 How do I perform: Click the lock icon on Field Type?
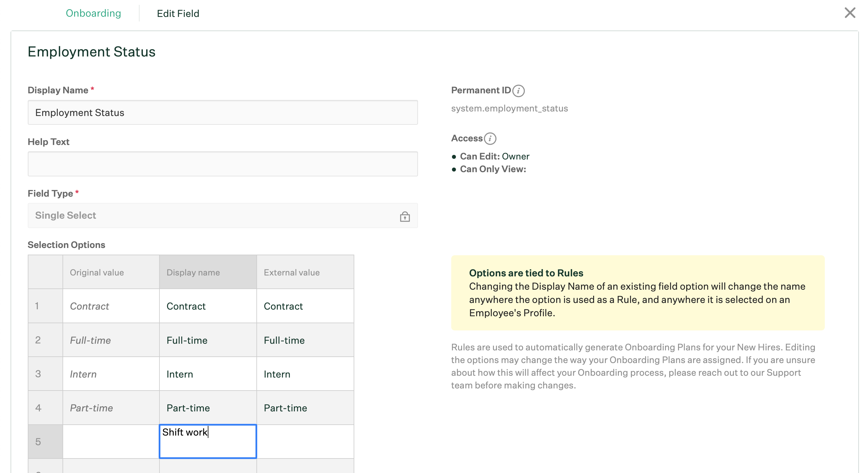click(x=405, y=216)
